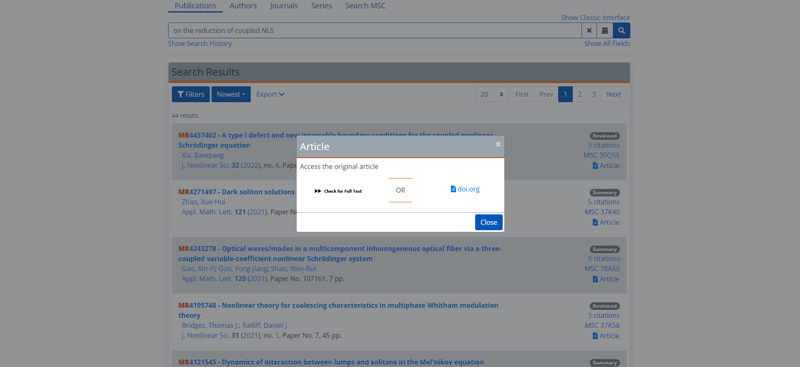The width and height of the screenshot is (800, 367).
Task: Open Article icon link for MR4195748
Action: [x=606, y=336]
